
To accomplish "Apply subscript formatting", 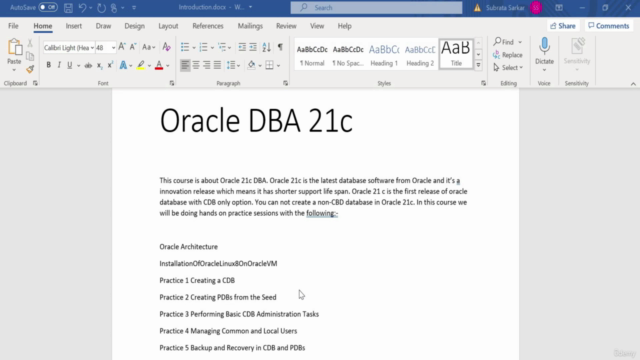I will pyautogui.click(x=99, y=65).
